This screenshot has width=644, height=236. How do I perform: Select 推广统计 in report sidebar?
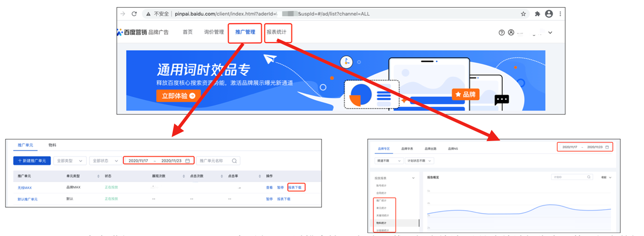point(380,200)
